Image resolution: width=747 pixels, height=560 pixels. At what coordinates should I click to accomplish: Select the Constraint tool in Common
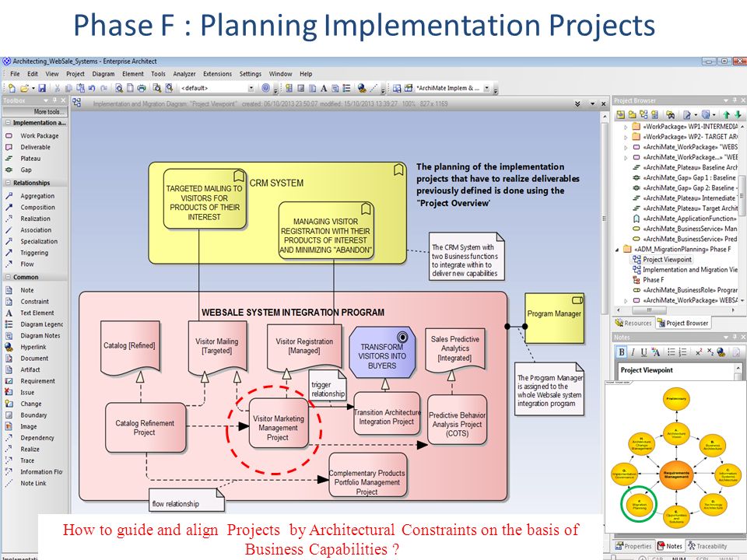pyautogui.click(x=33, y=302)
